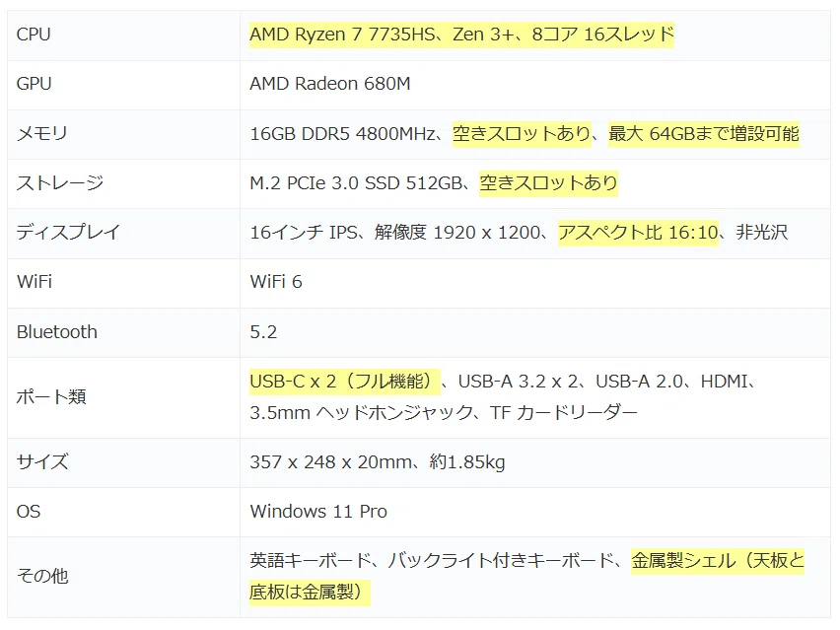
Task: Click the その他 row label
Action: (x=42, y=577)
